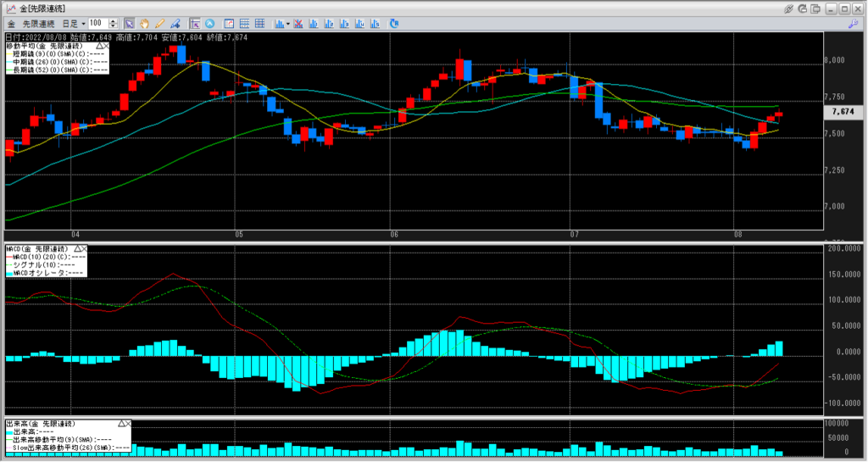Click the wrench settings icon
This screenshot has height=462, width=868.
point(854,23)
